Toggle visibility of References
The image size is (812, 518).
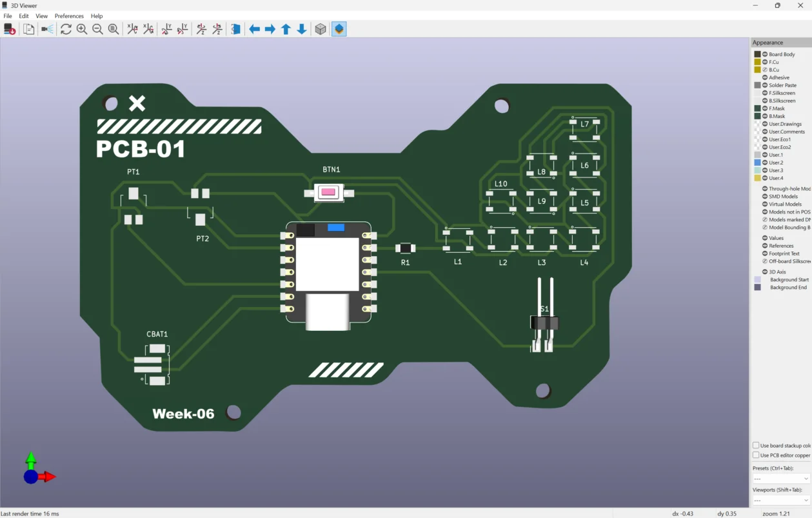(765, 246)
